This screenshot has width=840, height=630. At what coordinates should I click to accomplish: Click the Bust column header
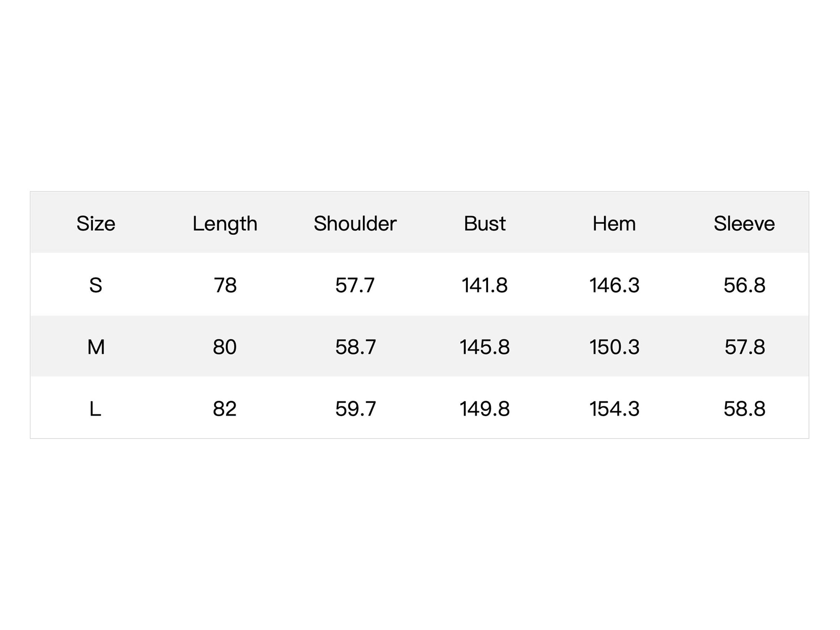point(485,223)
